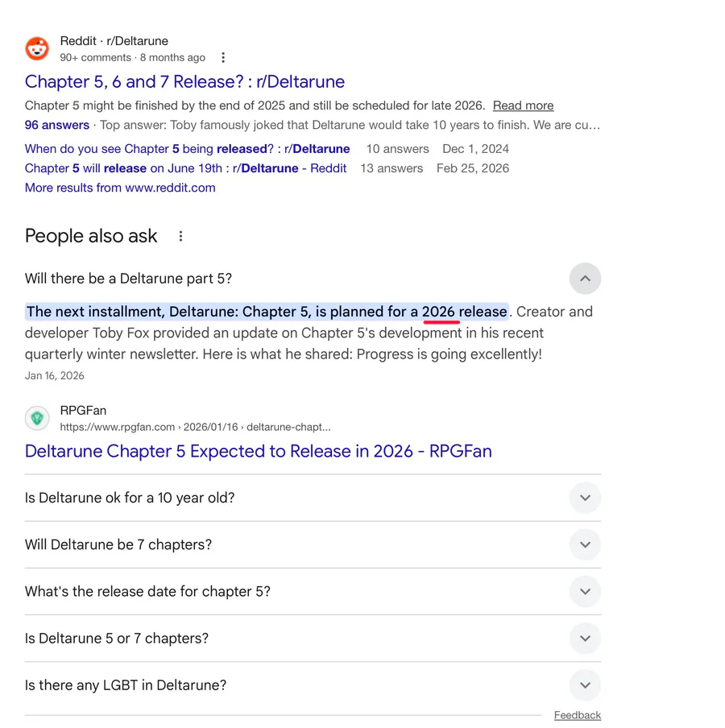Click the highlighted Chapter 5 answer text
This screenshot has height=728, width=725.
pos(266,312)
